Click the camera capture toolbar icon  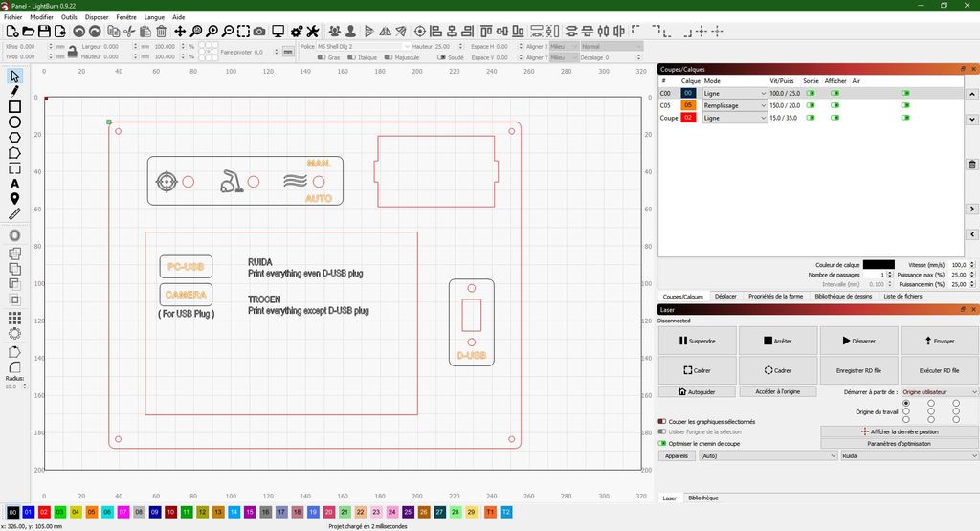point(259,32)
